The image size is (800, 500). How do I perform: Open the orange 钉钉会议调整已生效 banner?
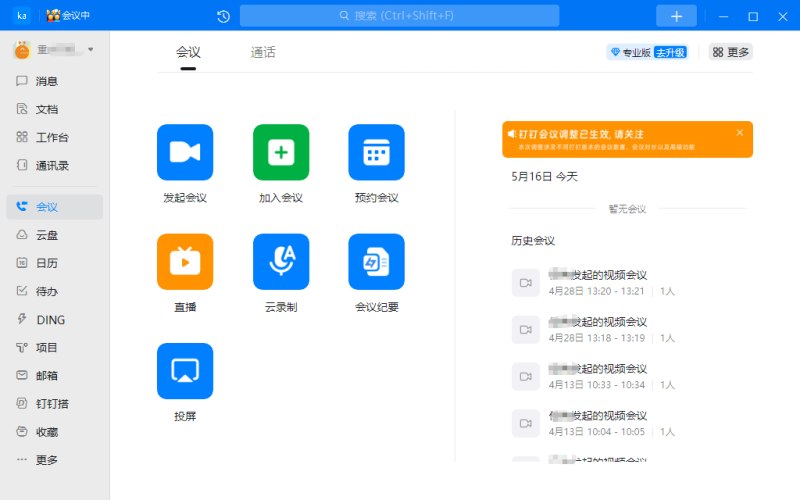click(x=627, y=139)
